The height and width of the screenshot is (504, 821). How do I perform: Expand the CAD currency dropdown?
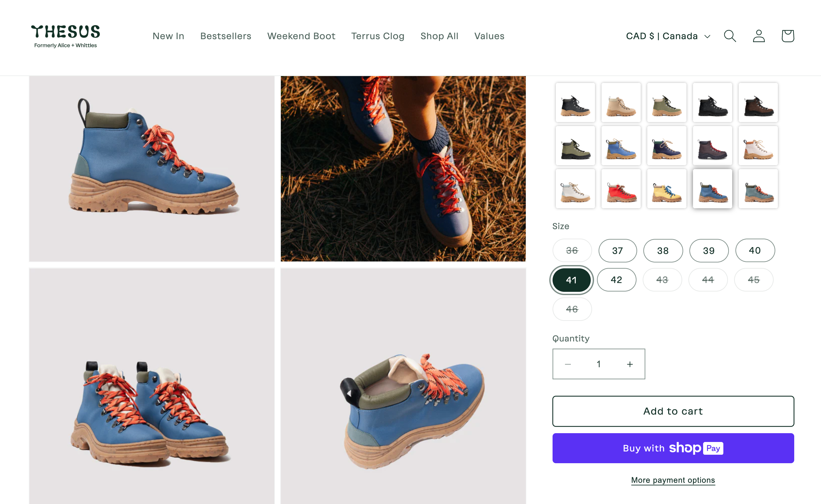pos(668,36)
